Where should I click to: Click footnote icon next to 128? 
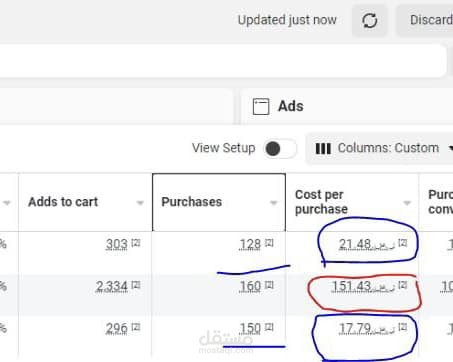pyautogui.click(x=269, y=243)
